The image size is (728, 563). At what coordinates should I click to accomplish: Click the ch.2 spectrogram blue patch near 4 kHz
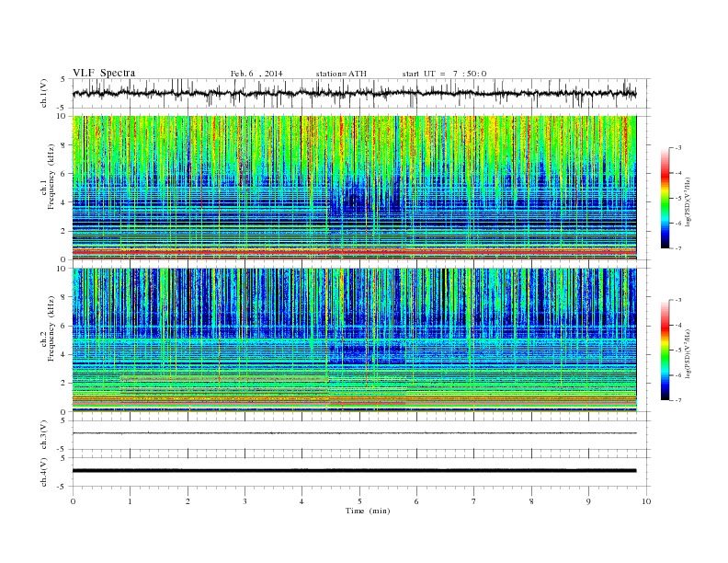pos(367,353)
